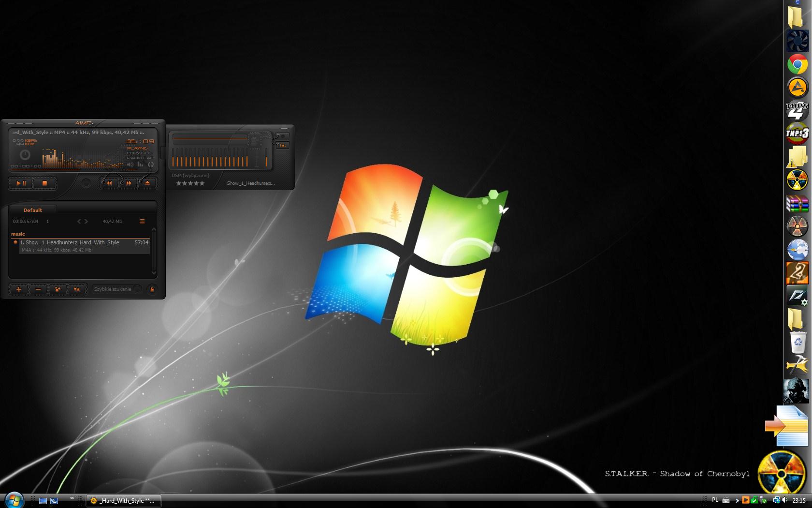Select the Default playlist tab
This screenshot has height=508, width=812.
pos(33,210)
